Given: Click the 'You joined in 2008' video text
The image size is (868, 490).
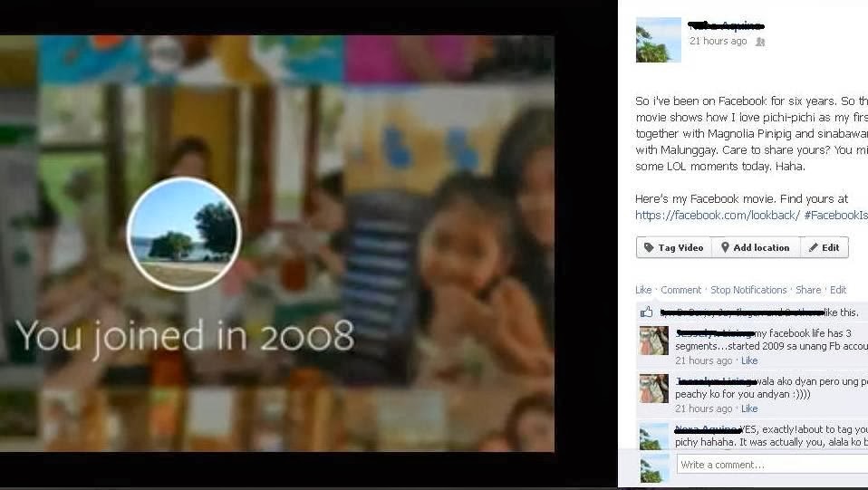Looking at the screenshot, I should coord(185,337).
